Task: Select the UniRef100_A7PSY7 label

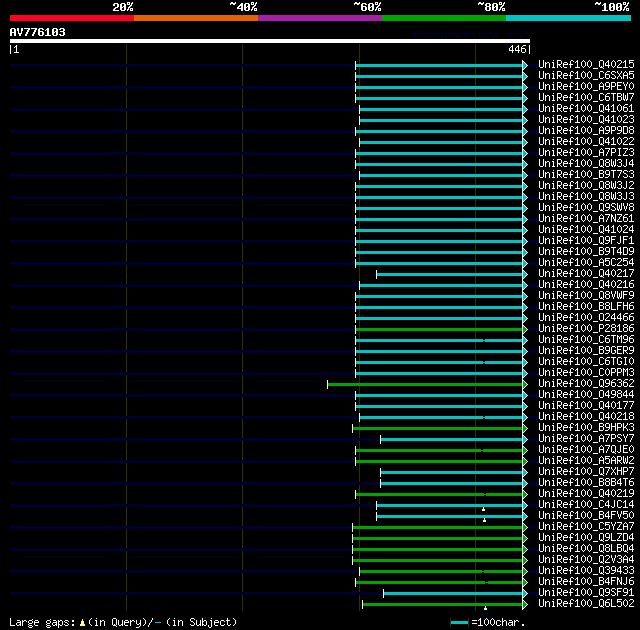Action: [x=586, y=439]
